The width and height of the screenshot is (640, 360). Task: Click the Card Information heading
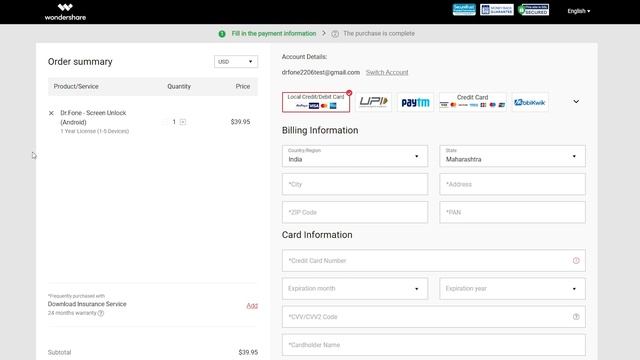[x=317, y=235]
